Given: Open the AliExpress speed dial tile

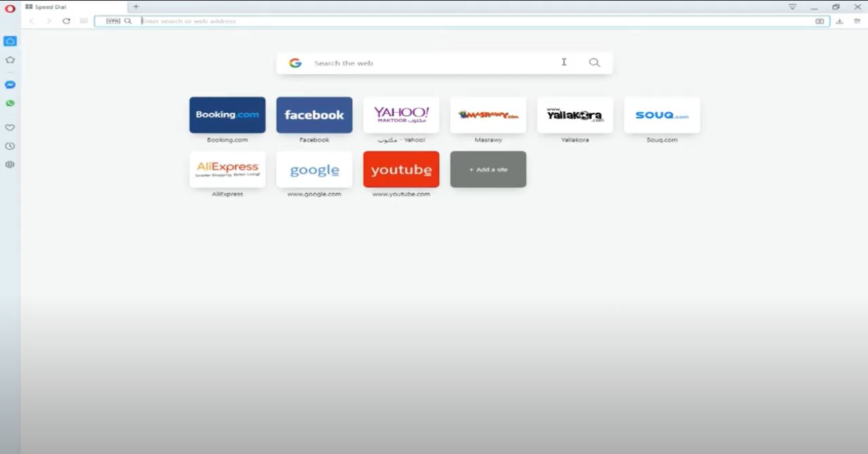Looking at the screenshot, I should (228, 170).
